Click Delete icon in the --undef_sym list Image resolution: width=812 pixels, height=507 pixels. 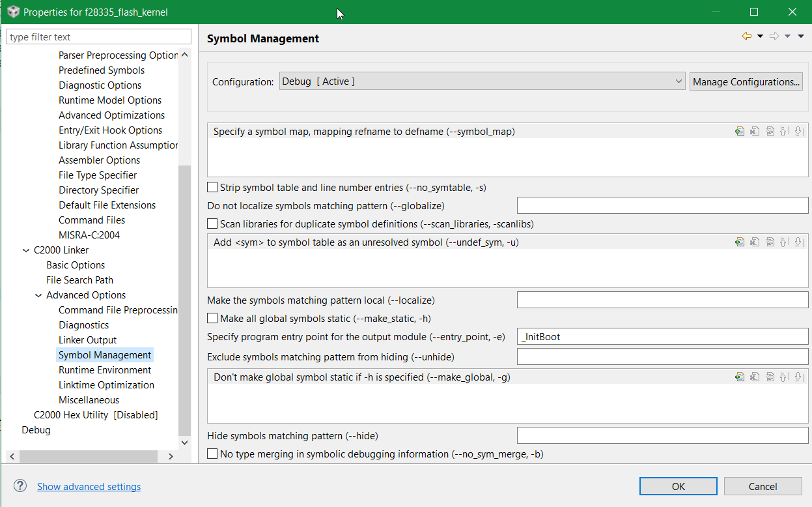tap(755, 242)
